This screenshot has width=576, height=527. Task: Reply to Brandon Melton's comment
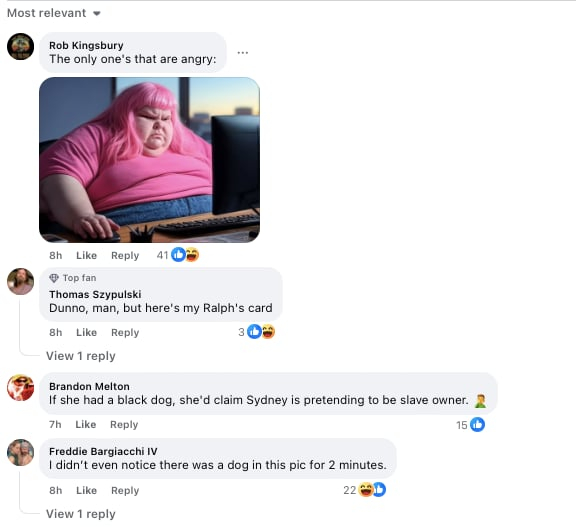pyautogui.click(x=124, y=424)
